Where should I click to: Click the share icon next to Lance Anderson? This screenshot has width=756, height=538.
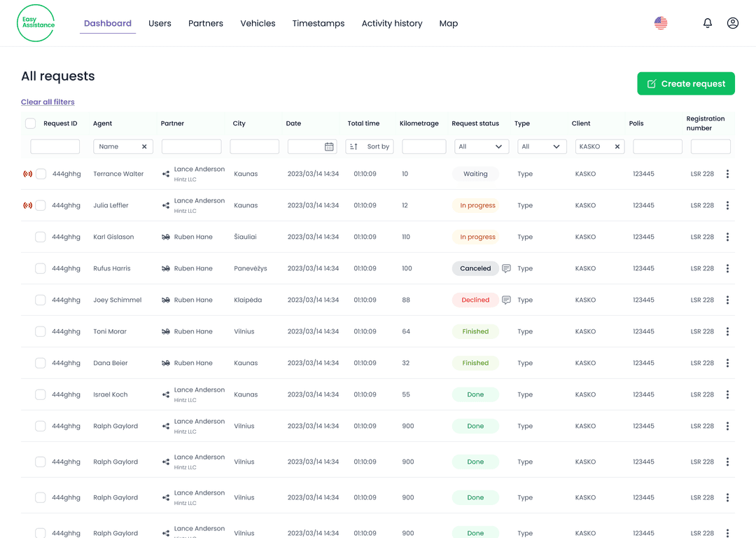164,174
